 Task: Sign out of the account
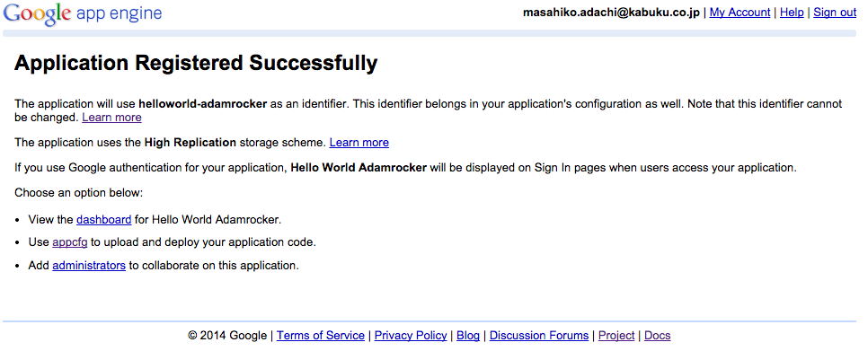835,13
